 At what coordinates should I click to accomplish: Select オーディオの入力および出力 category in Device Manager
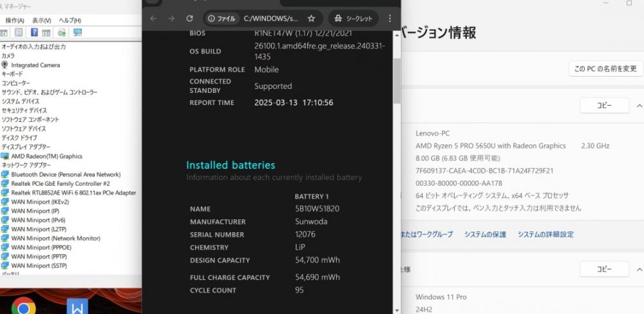click(x=33, y=47)
